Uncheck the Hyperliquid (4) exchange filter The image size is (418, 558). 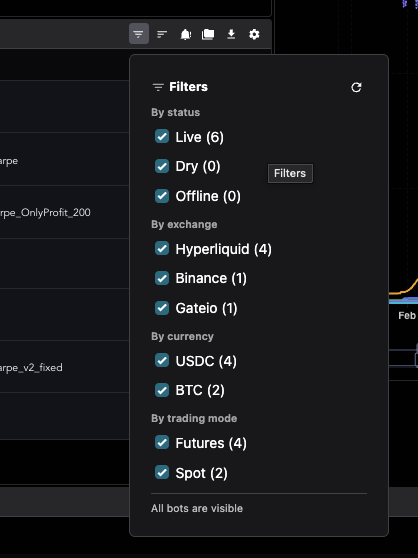click(x=162, y=248)
